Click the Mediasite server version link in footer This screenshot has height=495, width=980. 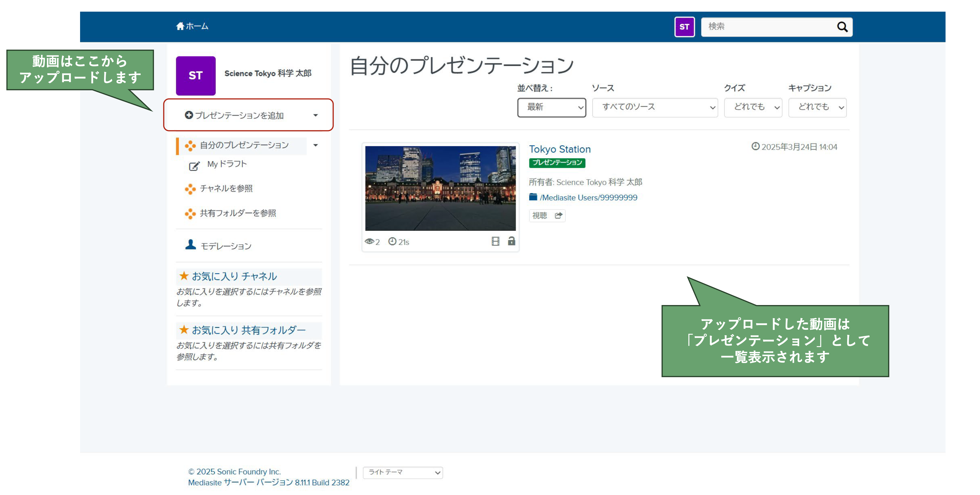[x=269, y=482]
